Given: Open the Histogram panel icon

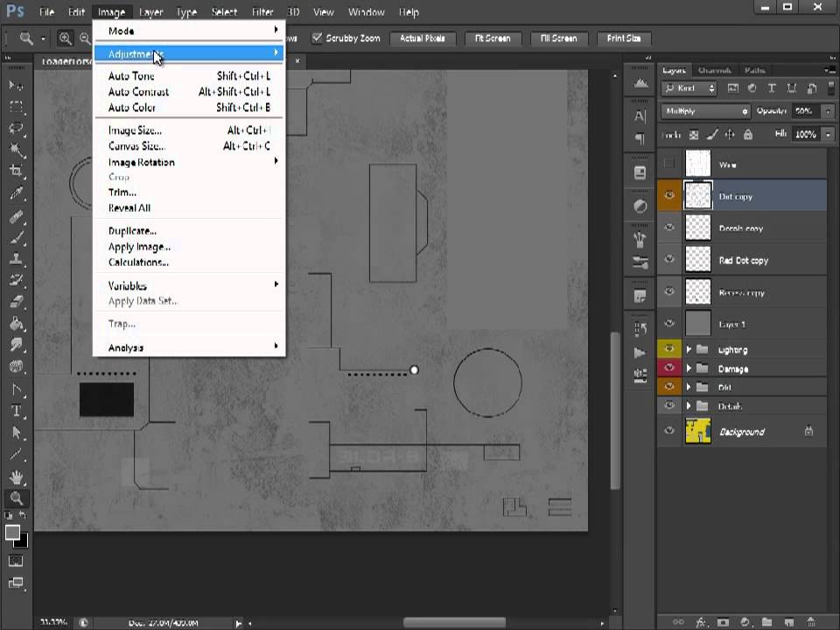Looking at the screenshot, I should coord(640,83).
